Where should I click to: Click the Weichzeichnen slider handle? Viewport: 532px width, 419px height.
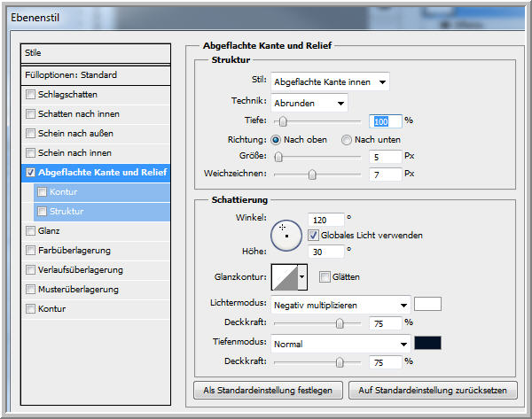(x=312, y=175)
